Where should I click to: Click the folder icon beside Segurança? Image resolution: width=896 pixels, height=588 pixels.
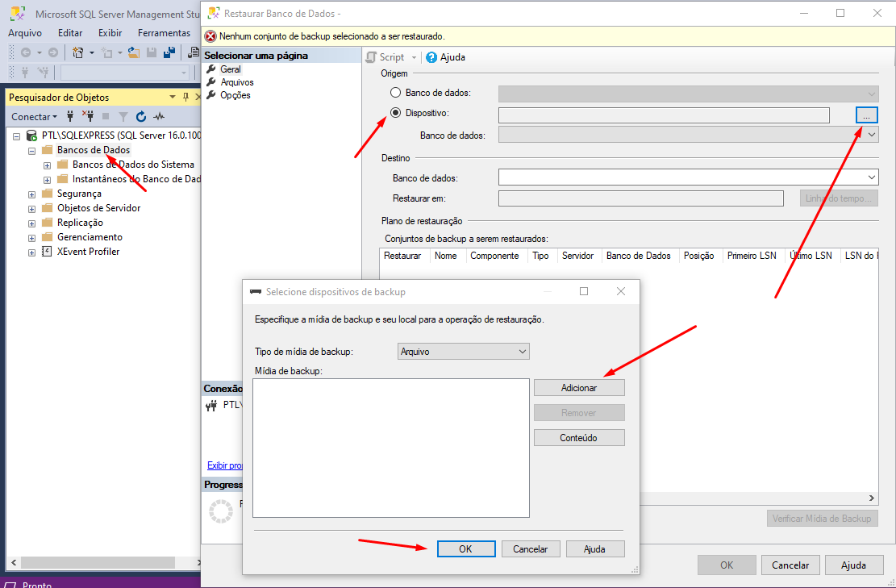pyautogui.click(x=48, y=194)
